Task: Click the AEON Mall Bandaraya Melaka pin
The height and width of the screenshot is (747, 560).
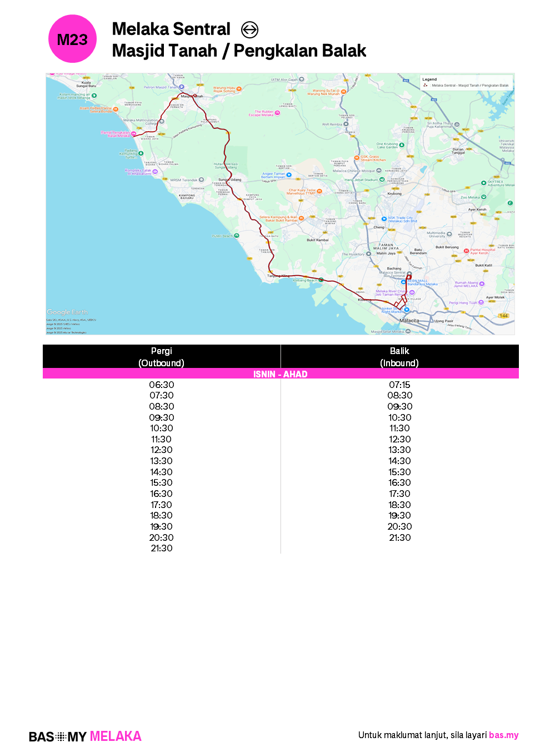Action: click(403, 282)
